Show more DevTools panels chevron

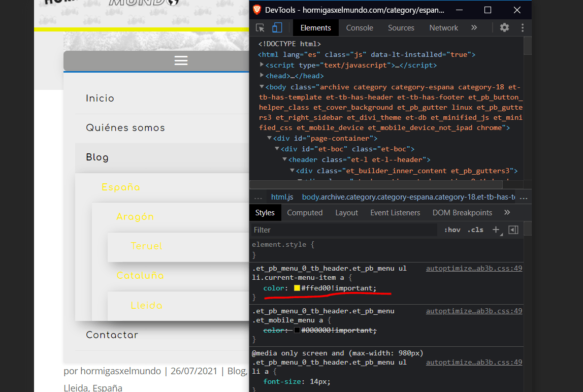(x=474, y=27)
